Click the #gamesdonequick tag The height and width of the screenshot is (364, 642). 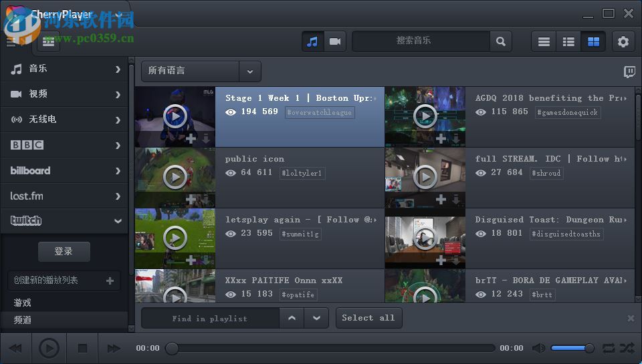[x=568, y=112]
